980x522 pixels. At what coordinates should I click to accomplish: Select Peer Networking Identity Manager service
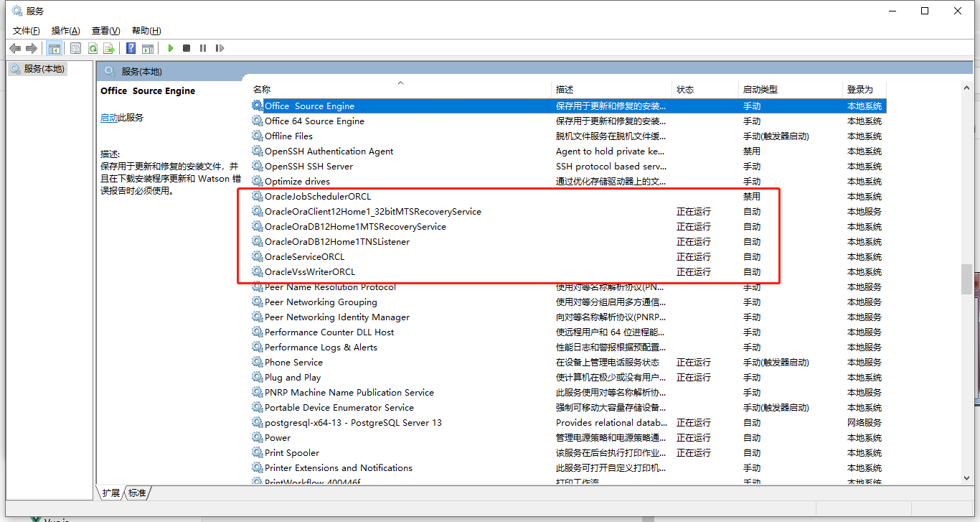337,317
